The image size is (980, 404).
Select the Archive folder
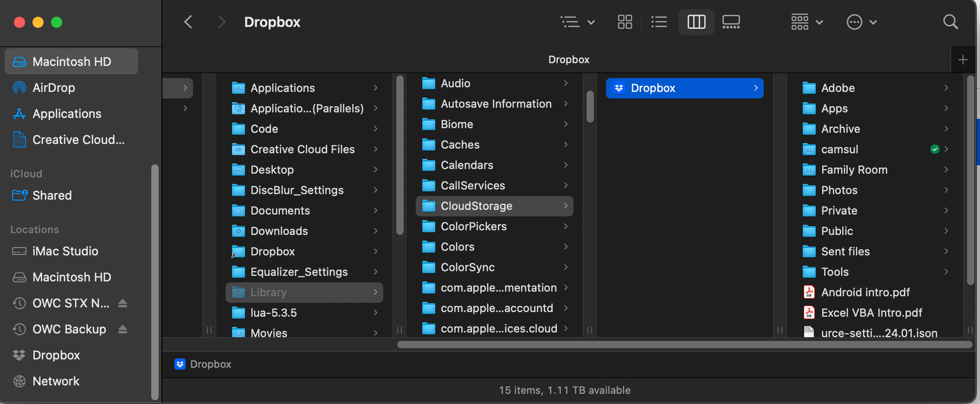[x=875, y=129]
